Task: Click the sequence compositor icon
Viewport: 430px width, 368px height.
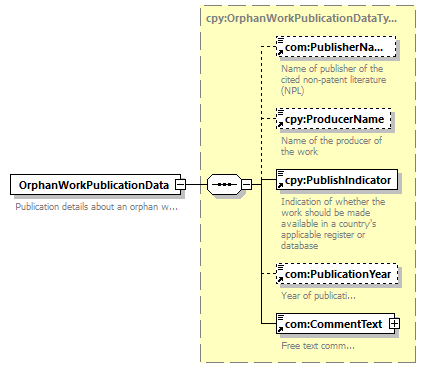Action: tap(224, 184)
